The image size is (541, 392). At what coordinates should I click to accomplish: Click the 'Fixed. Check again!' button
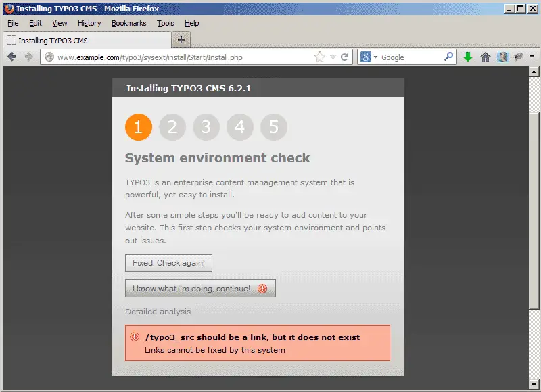168,263
